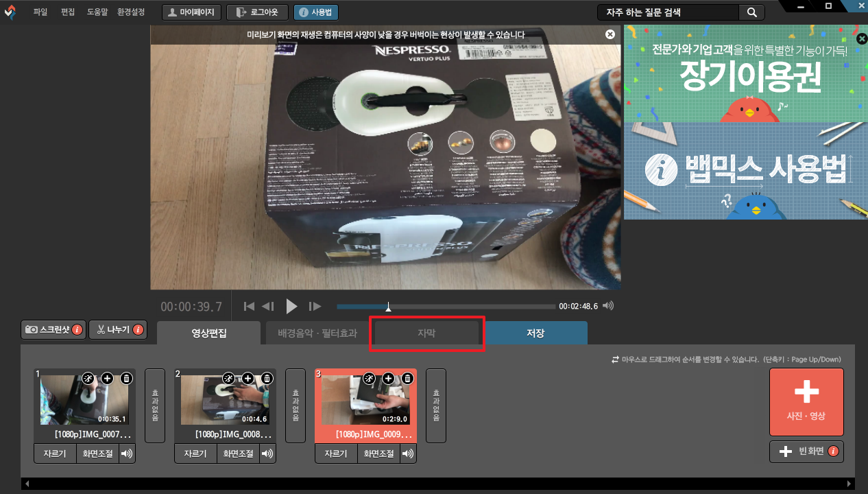Click the video preview screen
Viewport: 868px width, 494px height.
[x=386, y=158]
